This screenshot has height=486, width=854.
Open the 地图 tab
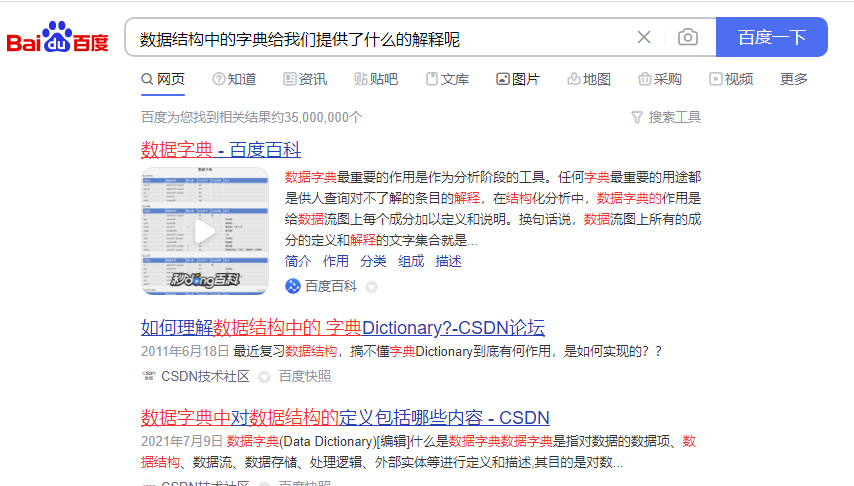click(x=589, y=80)
